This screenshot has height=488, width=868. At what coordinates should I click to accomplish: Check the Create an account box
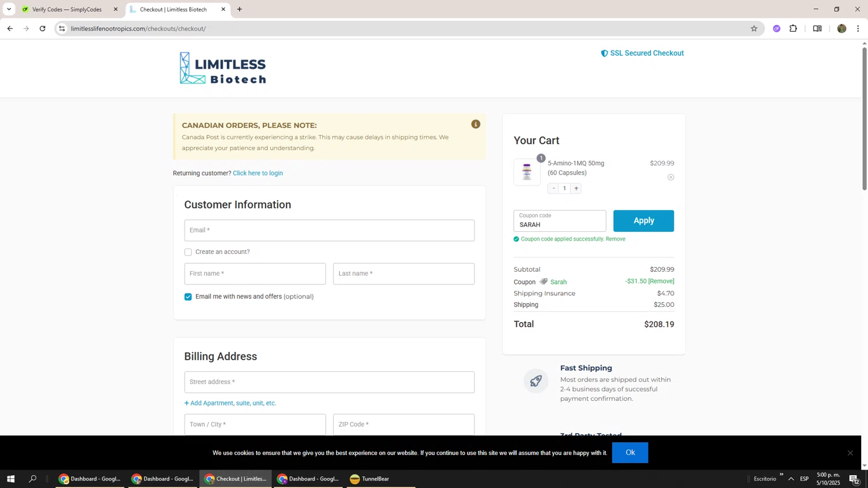(x=188, y=252)
